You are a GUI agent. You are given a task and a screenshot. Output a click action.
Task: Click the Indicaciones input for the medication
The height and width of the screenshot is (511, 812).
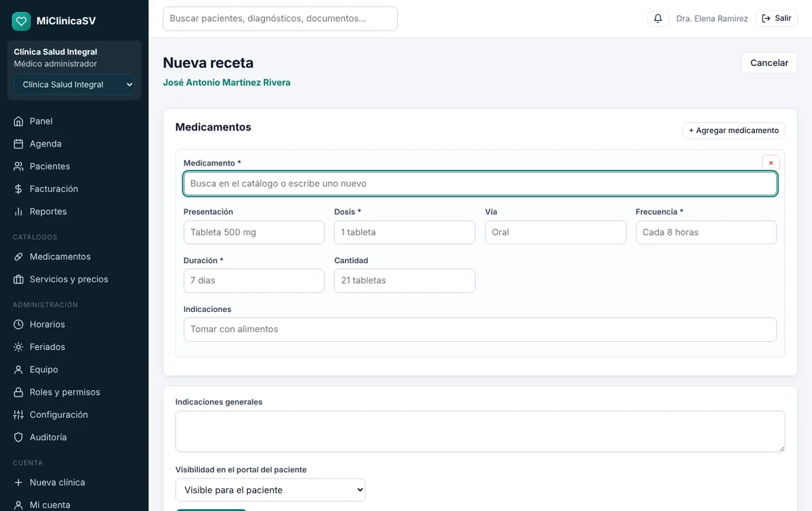click(480, 330)
